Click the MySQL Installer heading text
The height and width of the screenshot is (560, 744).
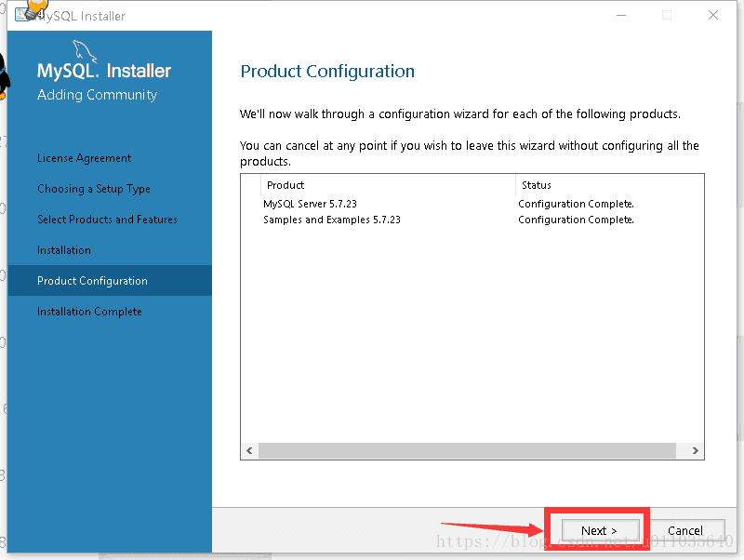pos(104,71)
